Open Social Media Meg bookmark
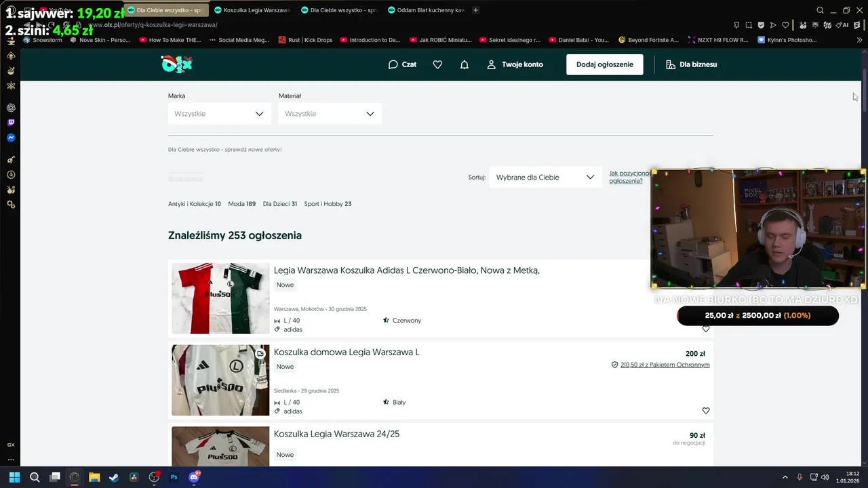868x488 pixels. pyautogui.click(x=239, y=40)
